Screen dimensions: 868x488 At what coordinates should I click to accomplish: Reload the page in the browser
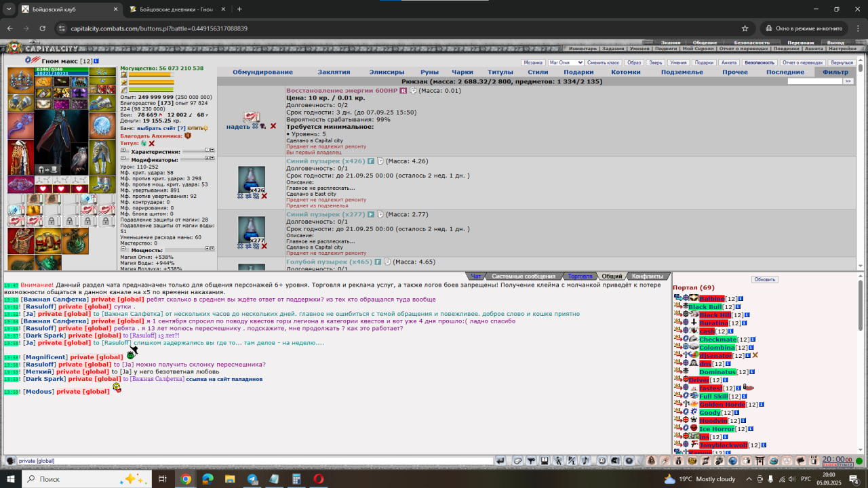pyautogui.click(x=43, y=28)
